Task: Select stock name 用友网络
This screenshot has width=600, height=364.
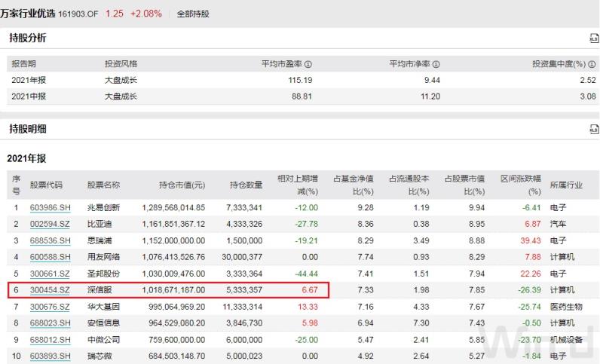Action: [x=104, y=257]
